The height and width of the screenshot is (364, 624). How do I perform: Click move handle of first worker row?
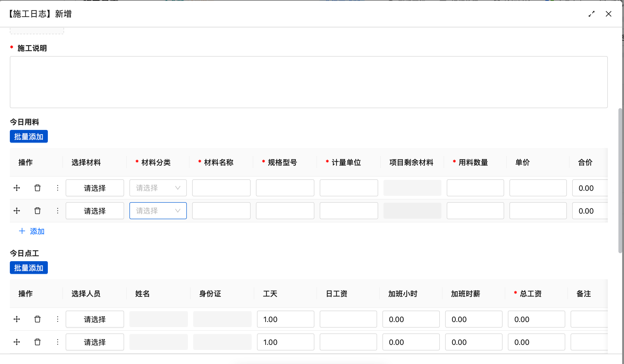[x=17, y=319]
